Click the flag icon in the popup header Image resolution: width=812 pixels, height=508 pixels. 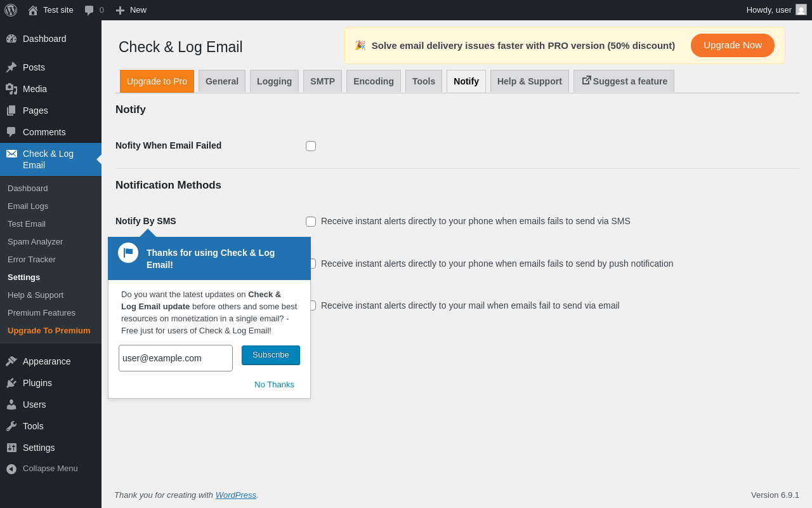click(x=128, y=253)
